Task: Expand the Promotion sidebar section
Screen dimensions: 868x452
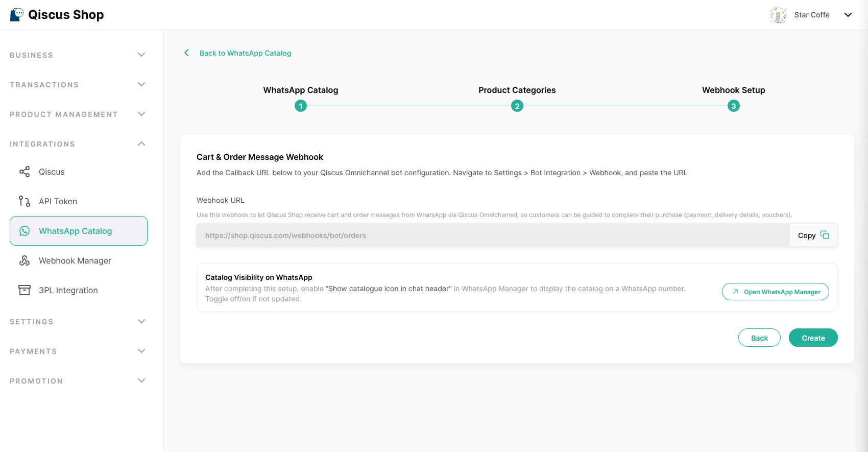Action: coord(78,380)
